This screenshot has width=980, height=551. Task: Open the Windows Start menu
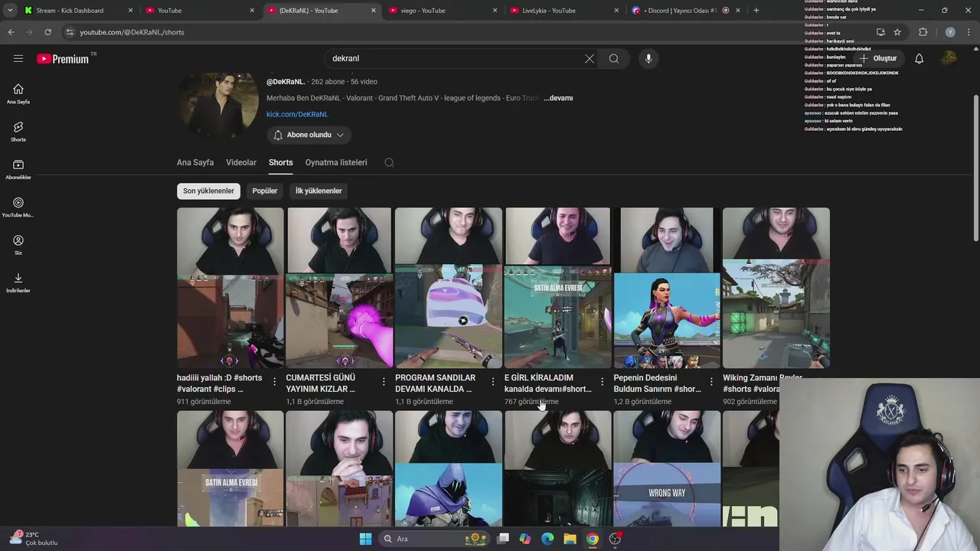coord(365,539)
